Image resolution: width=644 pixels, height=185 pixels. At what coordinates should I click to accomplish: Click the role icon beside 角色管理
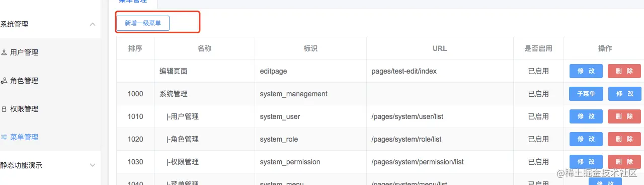point(4,81)
